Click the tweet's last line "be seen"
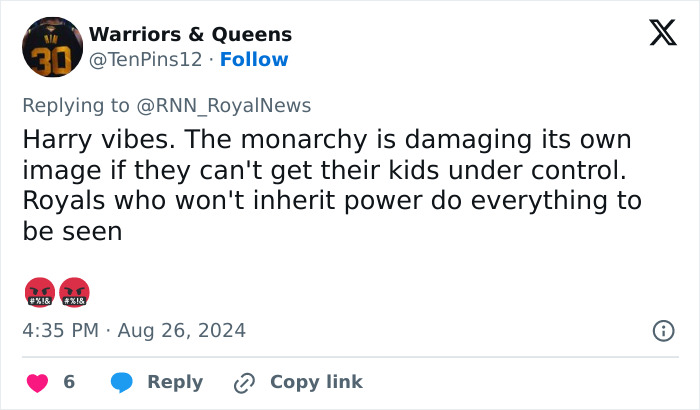 click(x=72, y=230)
